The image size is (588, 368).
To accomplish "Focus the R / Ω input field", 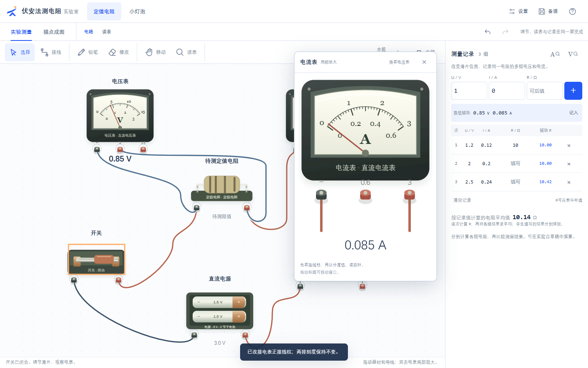I will (x=544, y=91).
